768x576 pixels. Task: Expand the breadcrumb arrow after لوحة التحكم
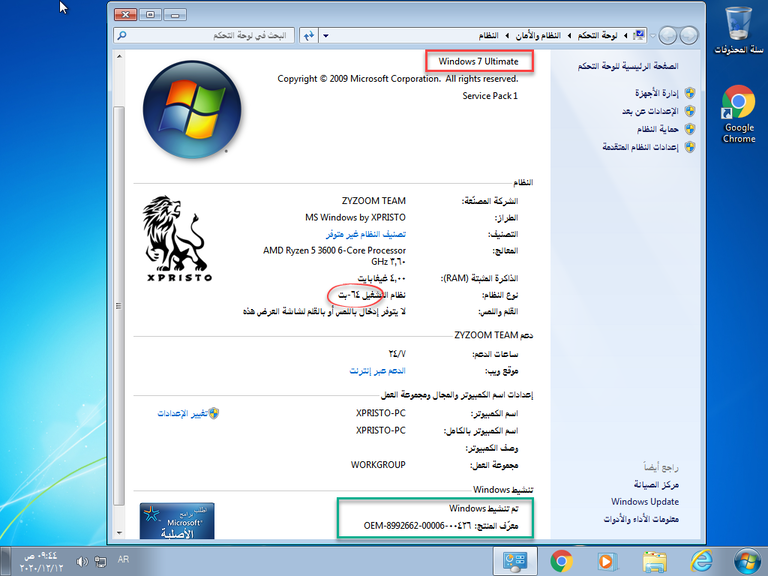tap(569, 35)
